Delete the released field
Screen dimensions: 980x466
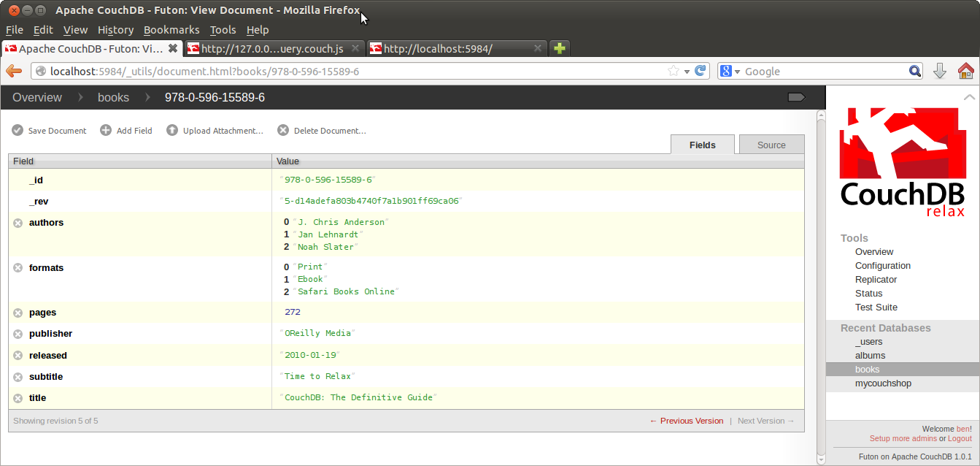point(18,356)
